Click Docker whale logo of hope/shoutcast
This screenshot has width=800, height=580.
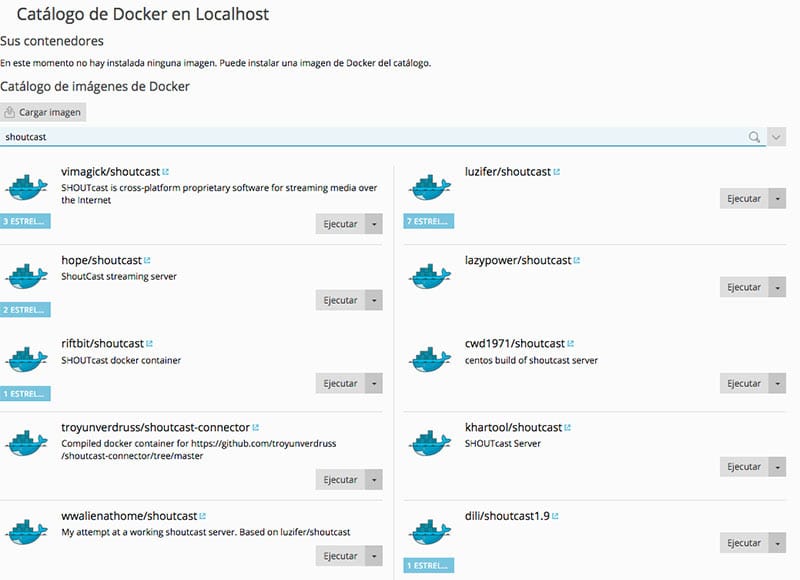pos(27,276)
